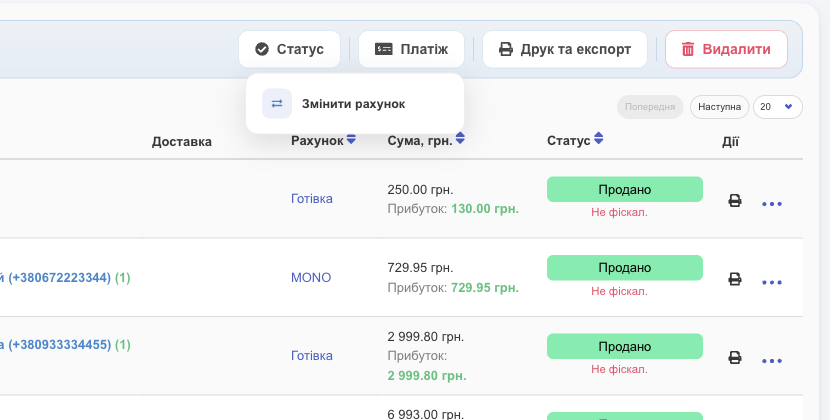
Task: Sort by Рахунок column arrows
Action: click(x=351, y=139)
